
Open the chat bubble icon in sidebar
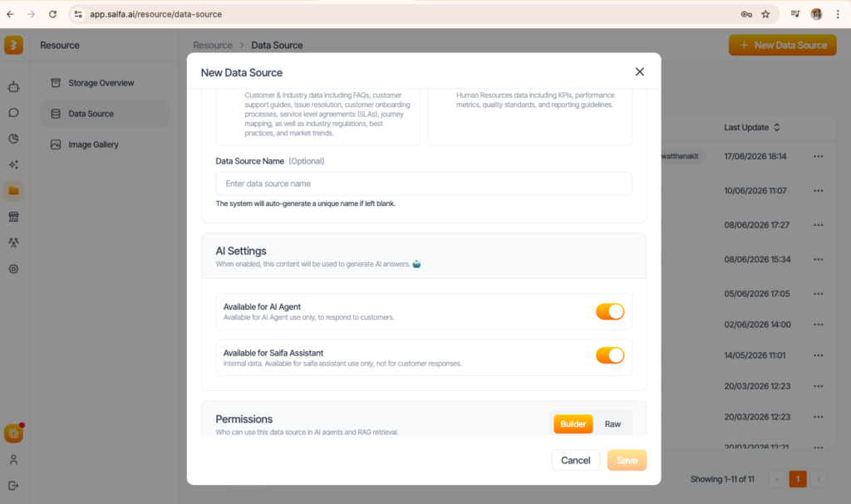coord(13,113)
